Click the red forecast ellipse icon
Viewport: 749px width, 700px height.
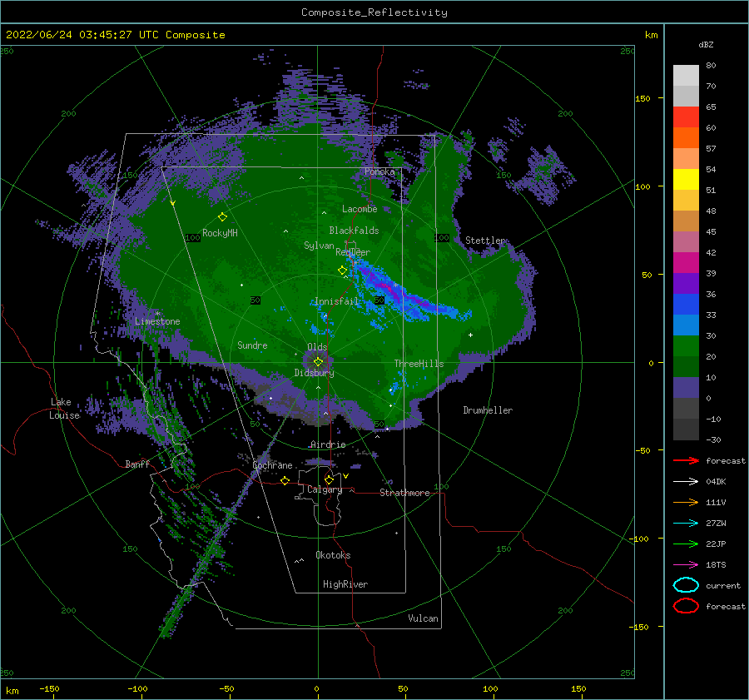point(686,606)
